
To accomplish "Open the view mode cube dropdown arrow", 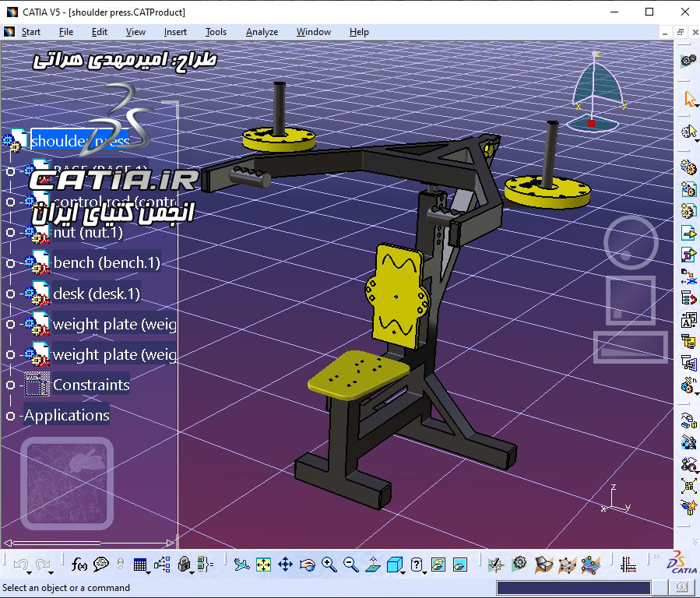I will coord(403,572).
